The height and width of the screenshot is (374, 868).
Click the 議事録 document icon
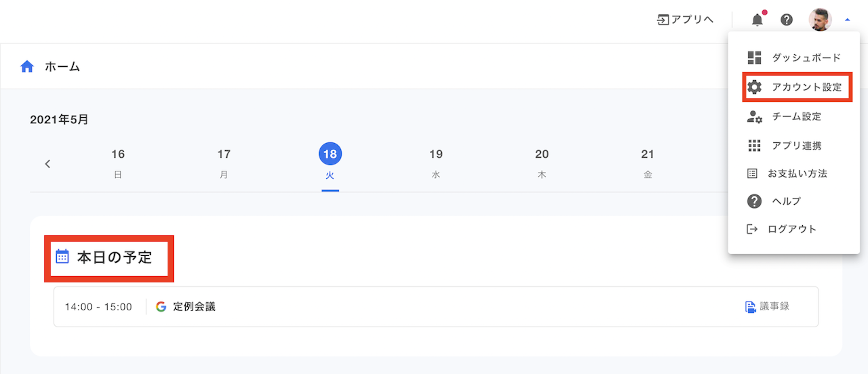tap(750, 307)
